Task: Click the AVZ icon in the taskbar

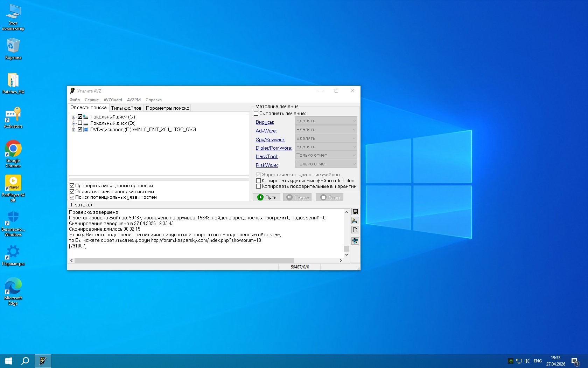Action: pyautogui.click(x=43, y=361)
